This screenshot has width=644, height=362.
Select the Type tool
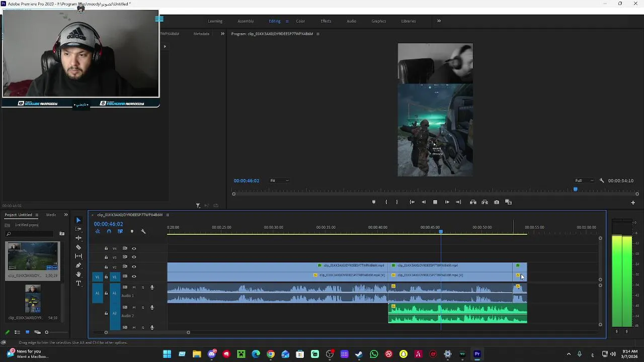[78, 284]
